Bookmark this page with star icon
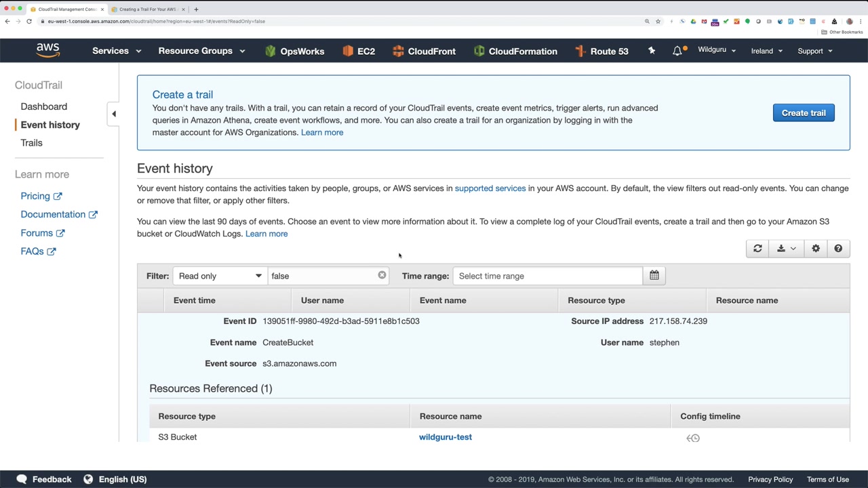The image size is (868, 488). click(x=658, y=22)
